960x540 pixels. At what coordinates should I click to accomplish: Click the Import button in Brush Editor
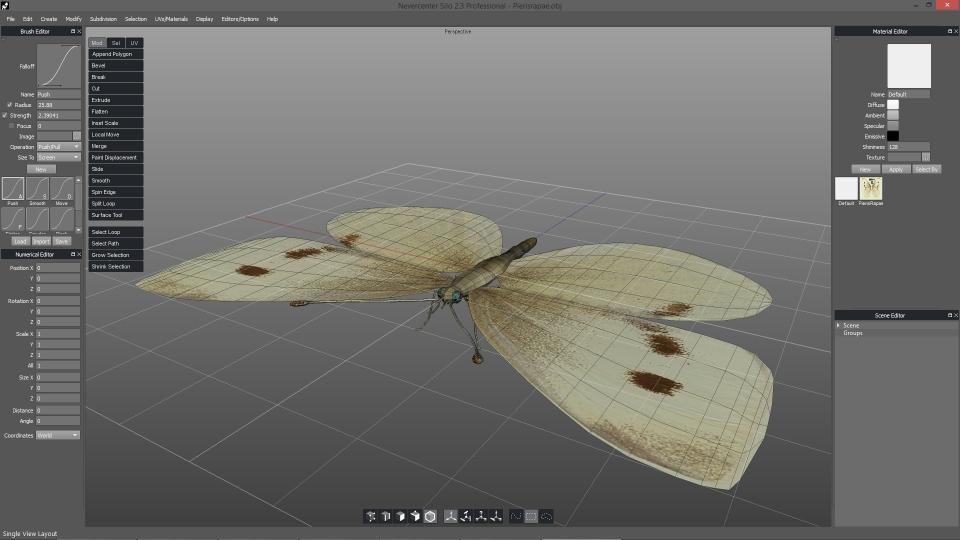pyautogui.click(x=41, y=241)
